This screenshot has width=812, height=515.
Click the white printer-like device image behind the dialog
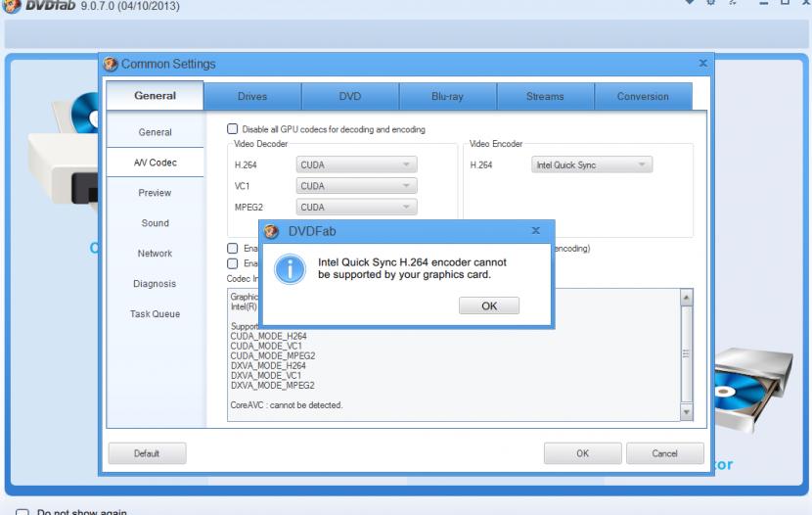click(64, 153)
